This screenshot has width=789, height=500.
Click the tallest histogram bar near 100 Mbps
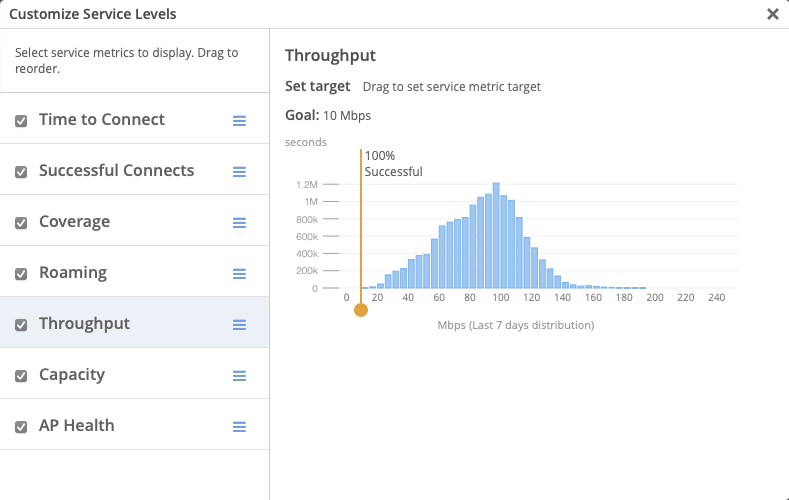(x=496, y=237)
